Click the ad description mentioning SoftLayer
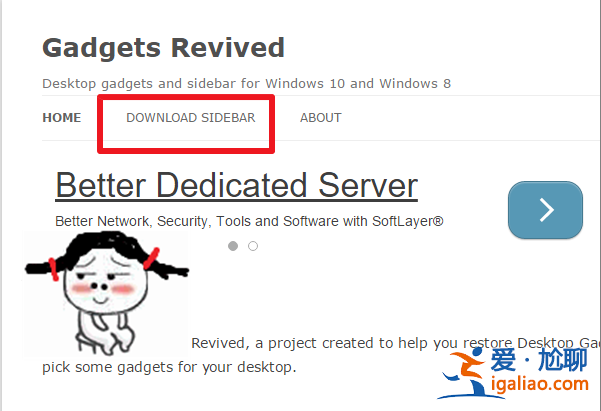 249,221
